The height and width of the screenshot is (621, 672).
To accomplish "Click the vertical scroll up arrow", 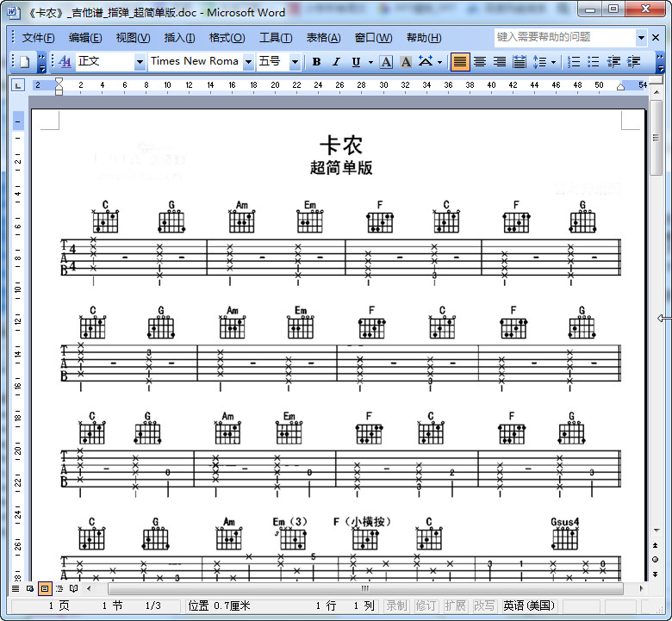I will click(656, 92).
